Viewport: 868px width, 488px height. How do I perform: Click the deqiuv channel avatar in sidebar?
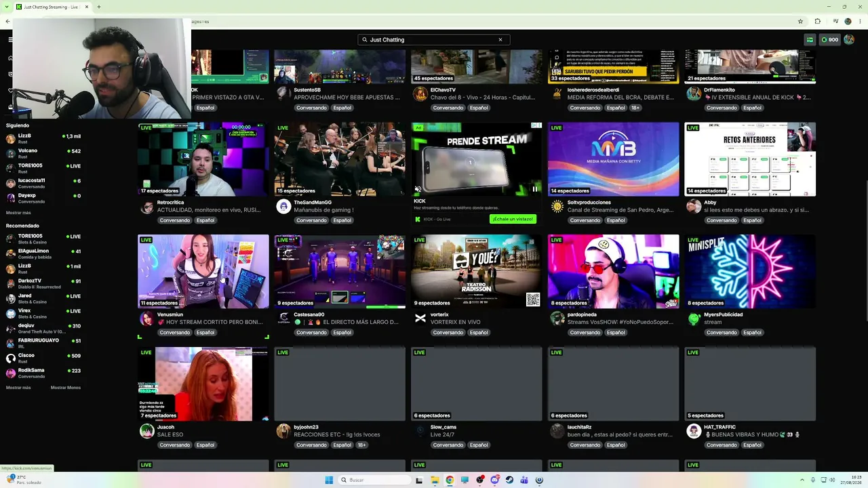(11, 328)
